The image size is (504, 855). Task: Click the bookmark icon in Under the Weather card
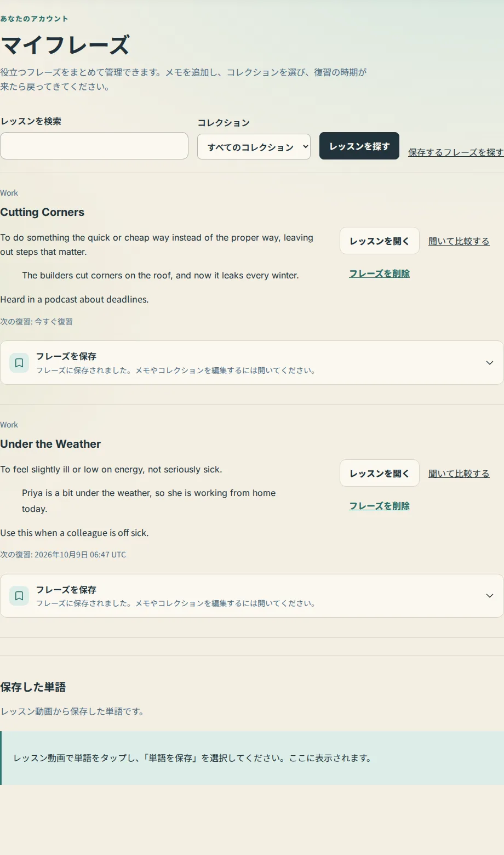click(19, 596)
